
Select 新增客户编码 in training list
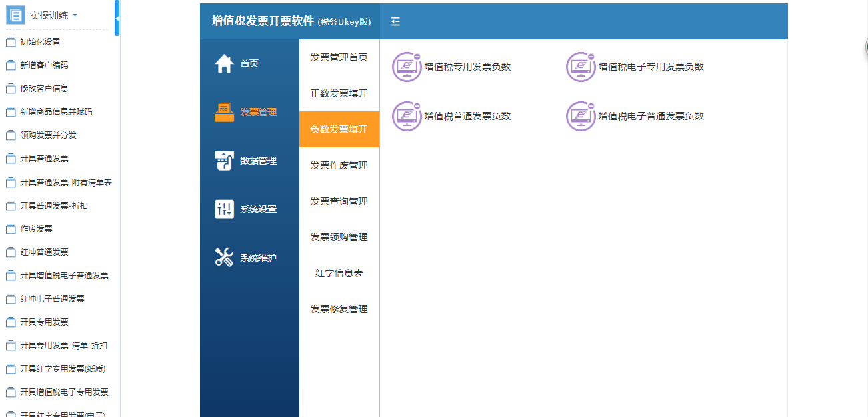tap(44, 65)
